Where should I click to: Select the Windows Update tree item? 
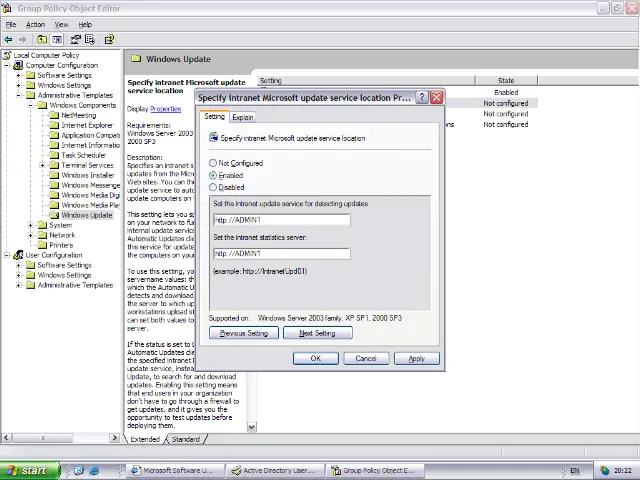87,215
